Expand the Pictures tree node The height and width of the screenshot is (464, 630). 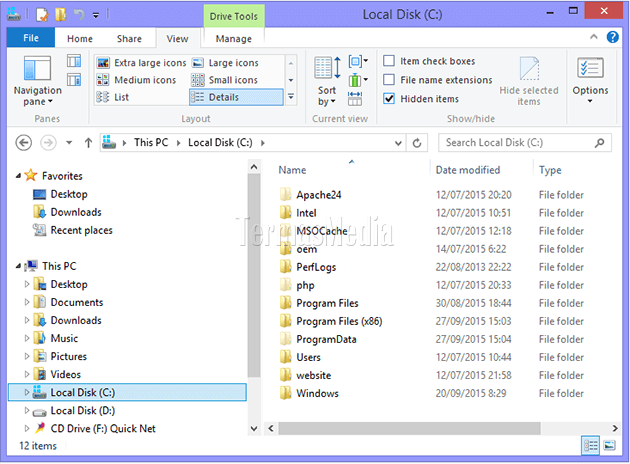click(27, 356)
